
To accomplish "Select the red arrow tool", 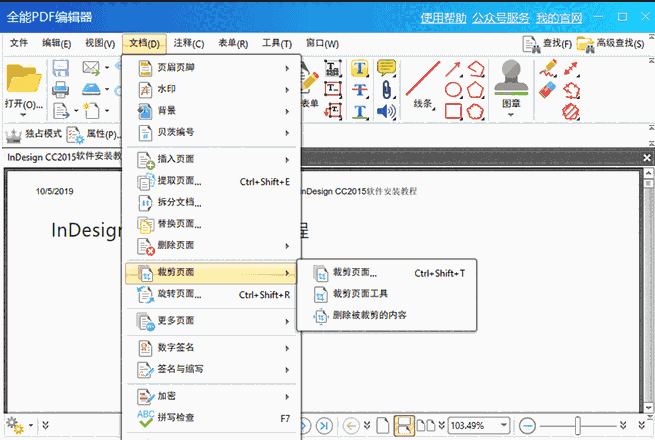I will click(453, 69).
